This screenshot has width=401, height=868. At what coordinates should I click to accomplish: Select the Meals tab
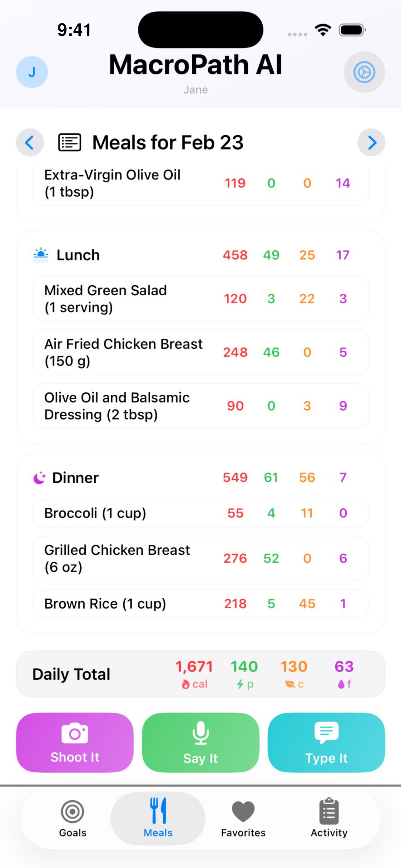(158, 818)
